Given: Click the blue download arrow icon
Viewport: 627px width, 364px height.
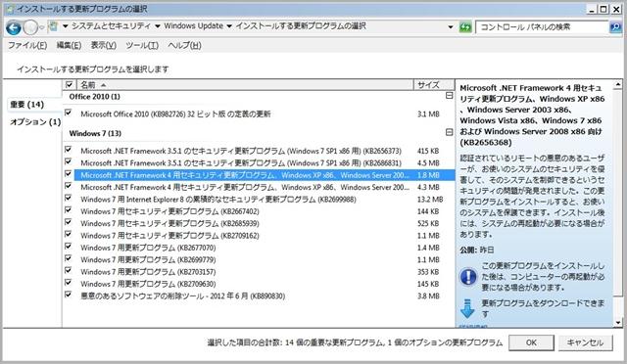Looking at the screenshot, I should coord(466,308).
